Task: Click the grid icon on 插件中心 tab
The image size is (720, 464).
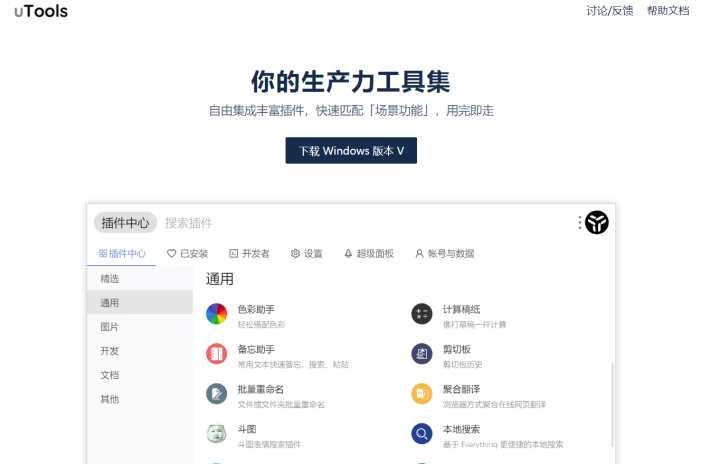Action: pyautogui.click(x=103, y=253)
